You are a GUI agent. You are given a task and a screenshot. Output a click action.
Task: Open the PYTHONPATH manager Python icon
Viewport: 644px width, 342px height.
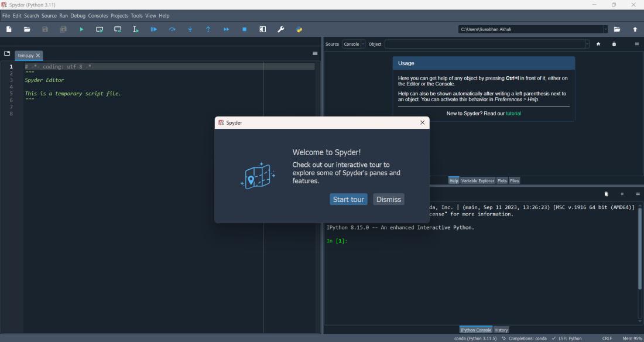click(x=299, y=29)
